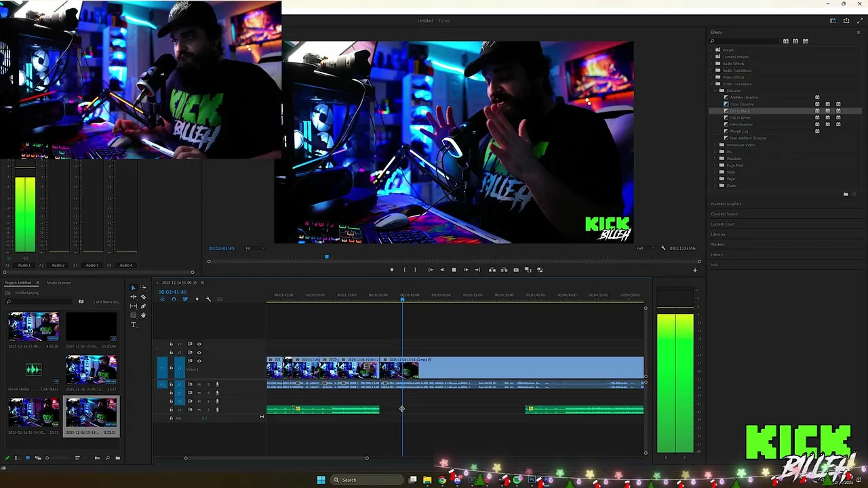Step back one frame
The height and width of the screenshot is (488, 868).
point(442,270)
